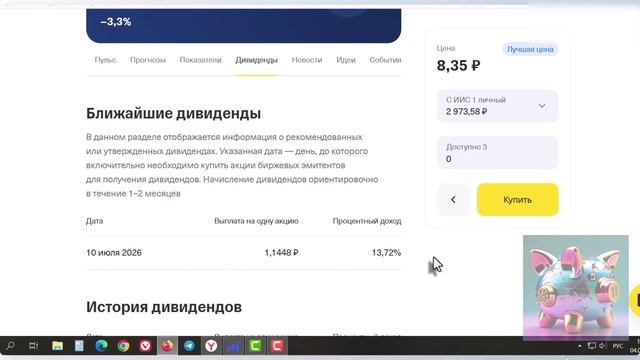Viewport: 640px width, 360px height.
Task: Click the piggy bank overlay image
Action: (x=576, y=287)
